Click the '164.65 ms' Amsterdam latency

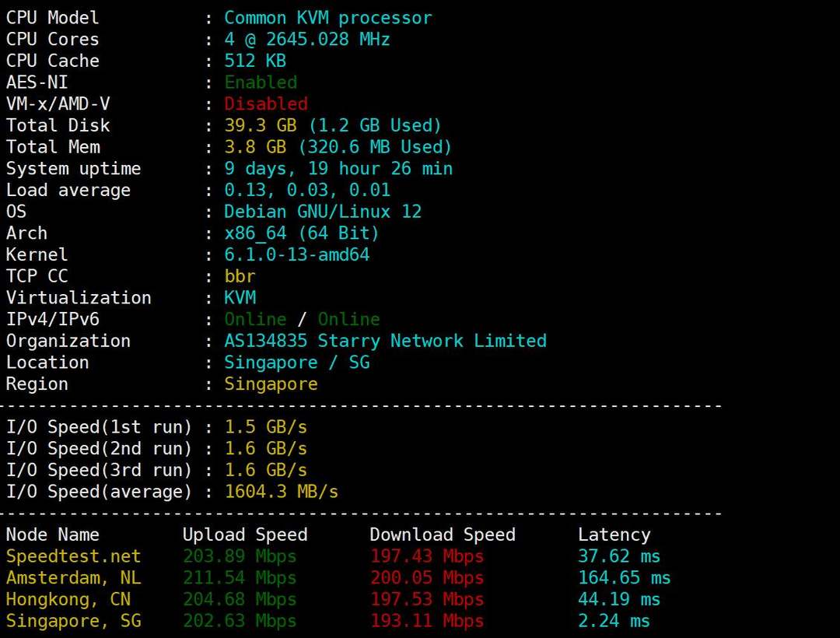[624, 577]
